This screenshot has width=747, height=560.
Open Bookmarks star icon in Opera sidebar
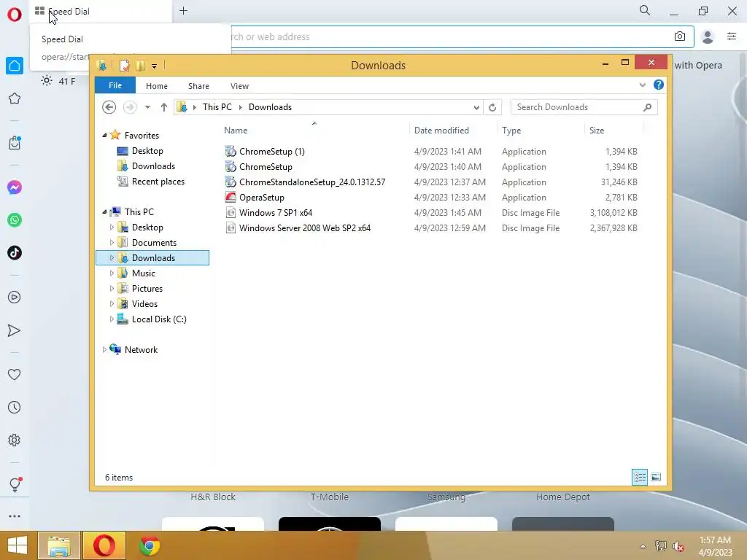[15, 98]
